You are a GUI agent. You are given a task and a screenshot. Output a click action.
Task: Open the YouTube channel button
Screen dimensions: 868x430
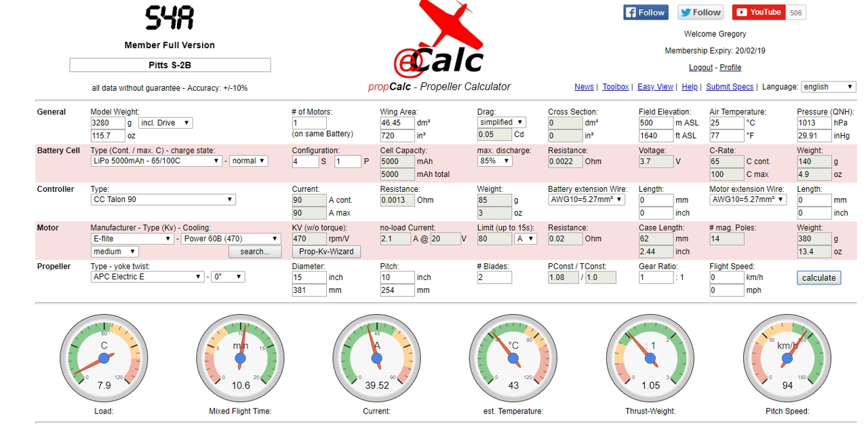[758, 12]
